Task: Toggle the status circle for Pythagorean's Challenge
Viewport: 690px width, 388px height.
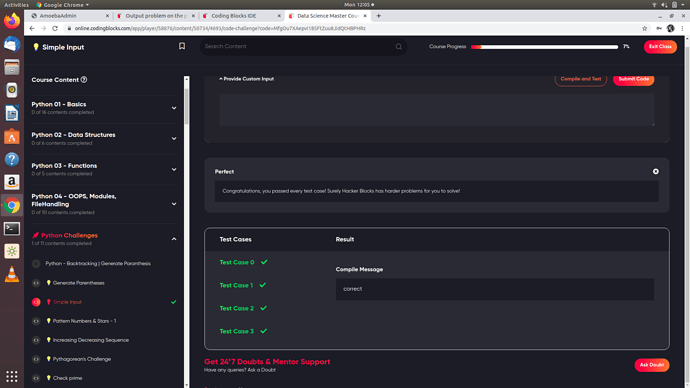Action: [x=36, y=359]
